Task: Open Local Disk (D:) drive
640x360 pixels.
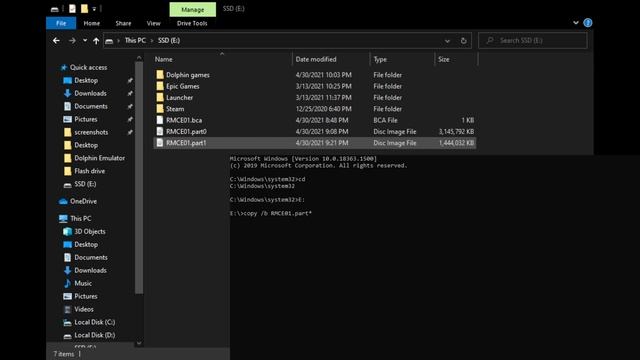Action: click(94, 335)
